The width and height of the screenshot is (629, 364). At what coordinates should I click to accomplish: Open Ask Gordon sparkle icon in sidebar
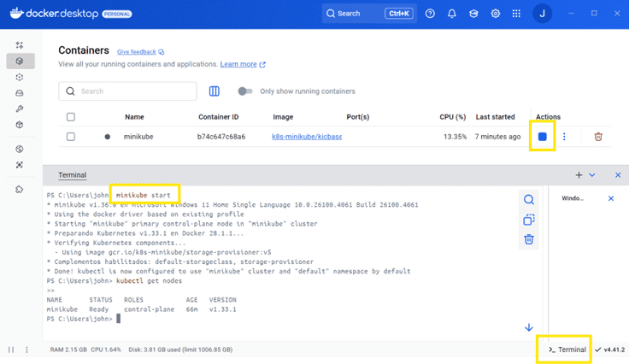click(x=20, y=45)
